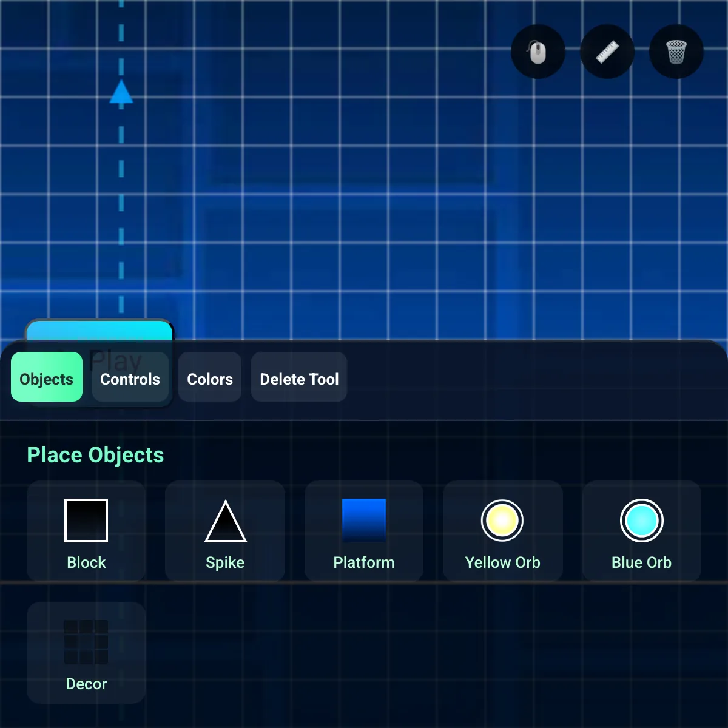
Task: Select the Spike triangle object
Action: [225, 531]
